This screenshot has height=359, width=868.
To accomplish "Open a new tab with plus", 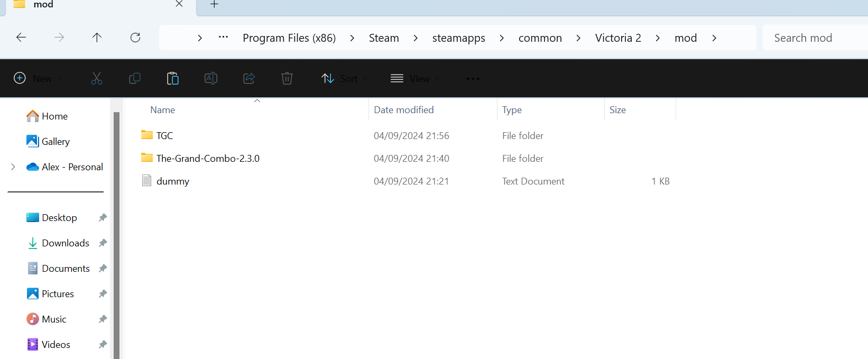I will coord(214,4).
